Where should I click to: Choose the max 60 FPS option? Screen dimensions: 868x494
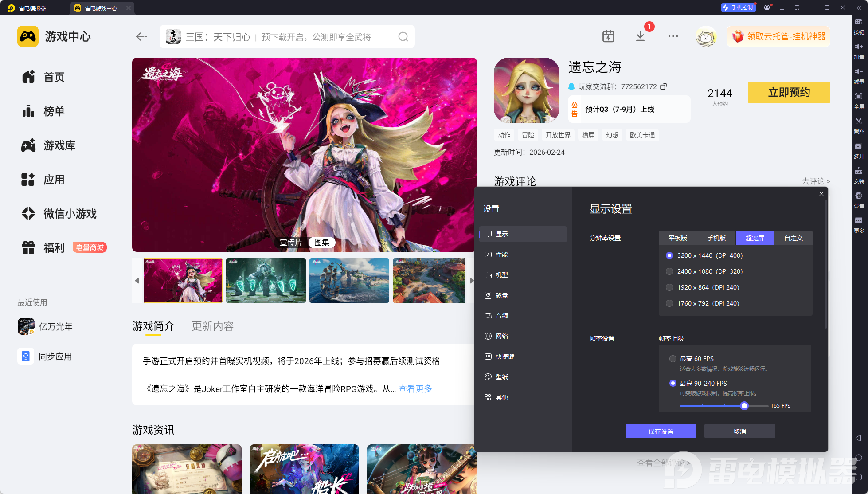(x=673, y=359)
